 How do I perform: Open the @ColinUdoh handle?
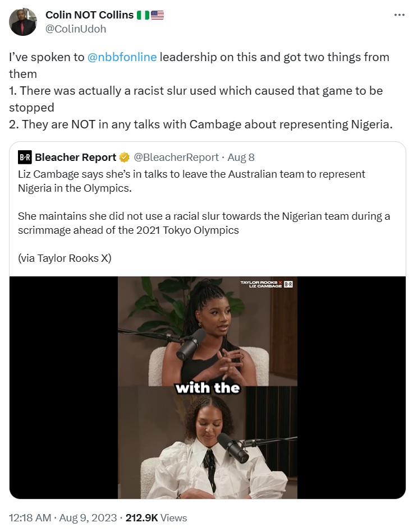76,29
